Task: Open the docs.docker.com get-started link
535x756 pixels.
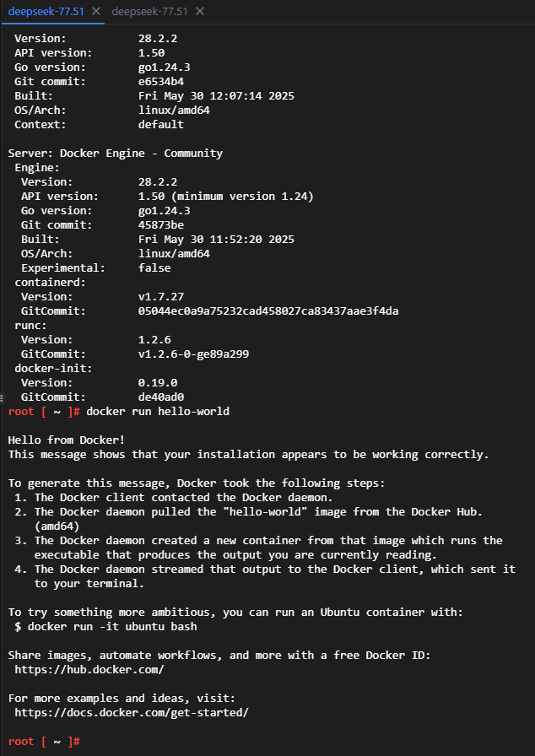Action: click(131, 712)
